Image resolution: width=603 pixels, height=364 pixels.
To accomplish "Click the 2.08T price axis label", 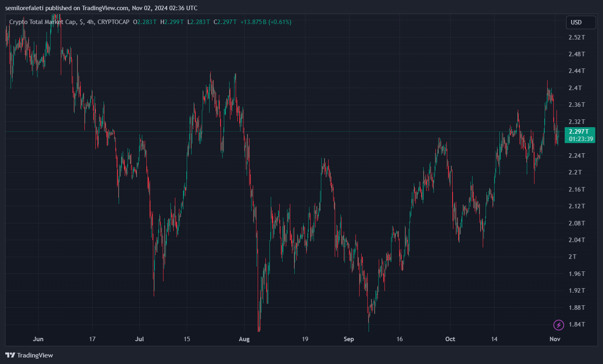I will tap(577, 223).
